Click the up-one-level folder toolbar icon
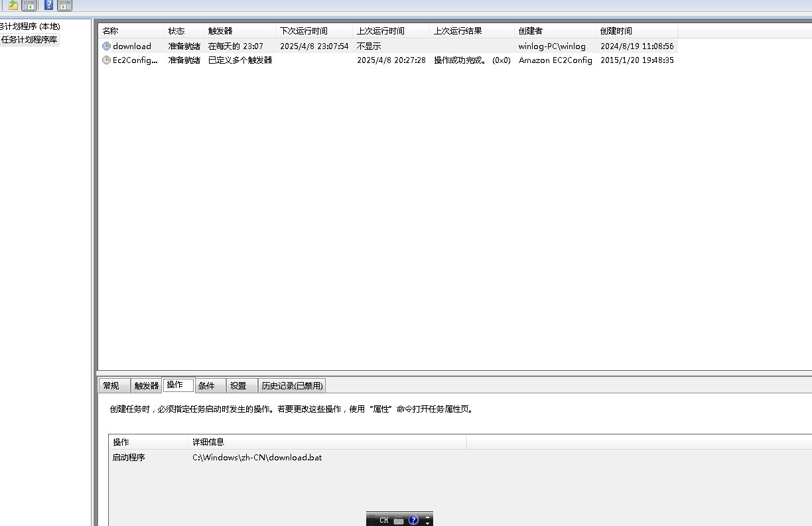812x526 pixels. click(x=13, y=5)
